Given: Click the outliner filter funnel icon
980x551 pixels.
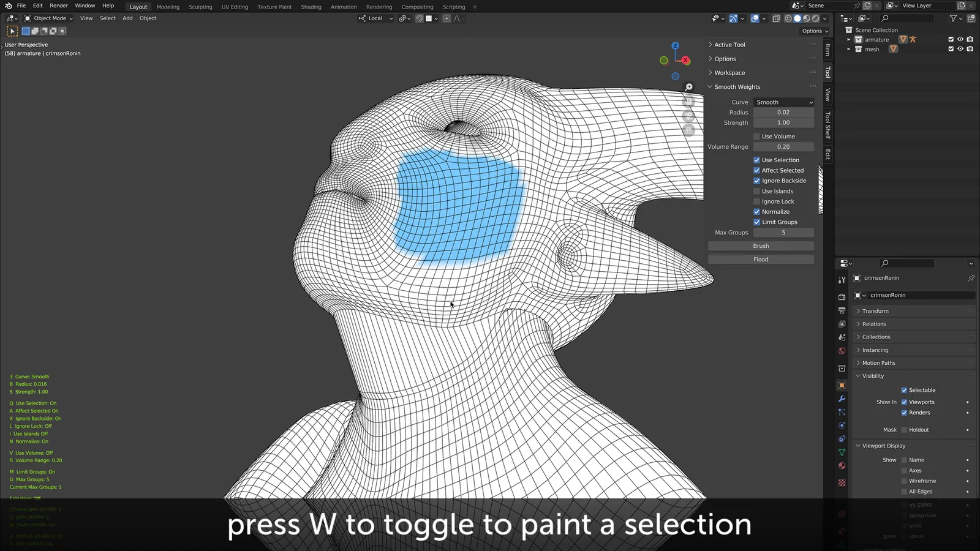Looking at the screenshot, I should pyautogui.click(x=954, y=18).
